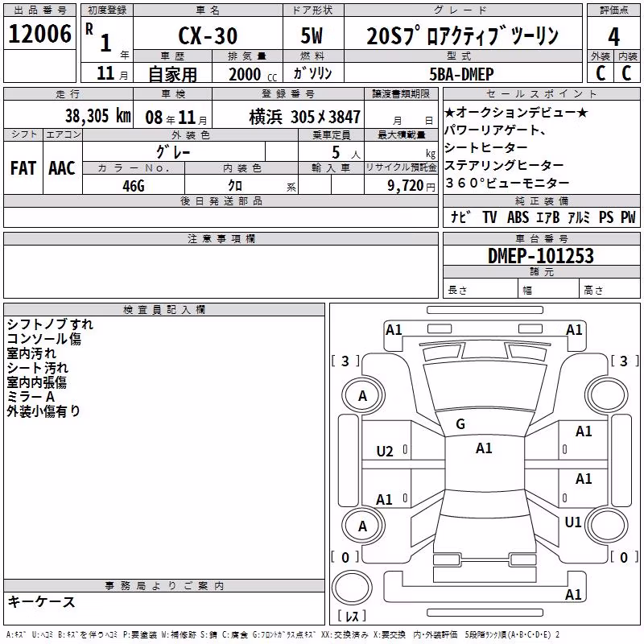Click the inspection date 08年11月

pos(175,118)
